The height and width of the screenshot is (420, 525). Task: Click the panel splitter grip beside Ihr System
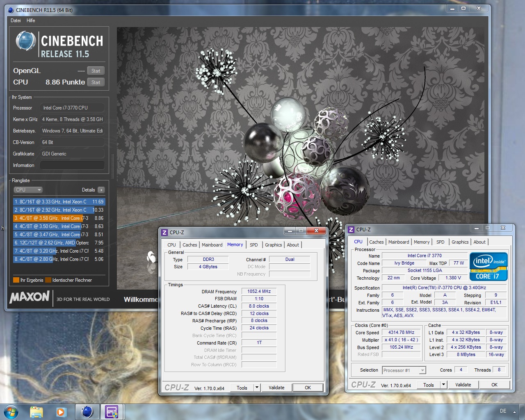point(113,166)
